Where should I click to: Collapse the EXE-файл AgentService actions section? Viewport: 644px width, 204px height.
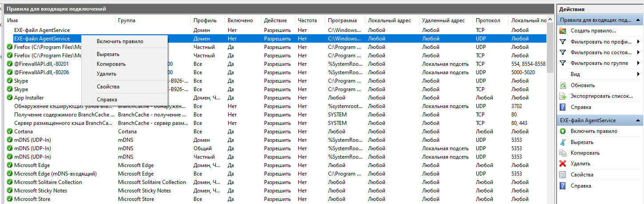(638, 120)
